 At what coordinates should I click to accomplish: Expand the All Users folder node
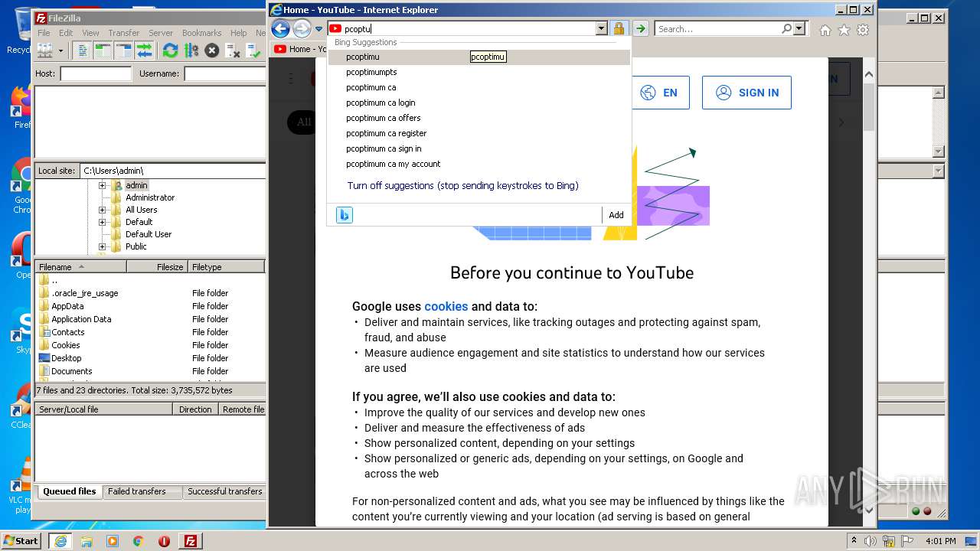point(102,210)
